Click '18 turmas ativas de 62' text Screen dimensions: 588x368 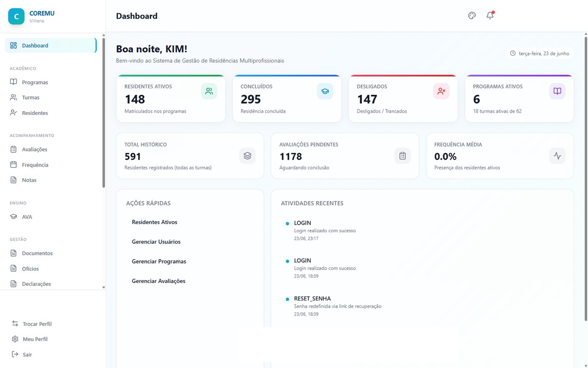(497, 111)
